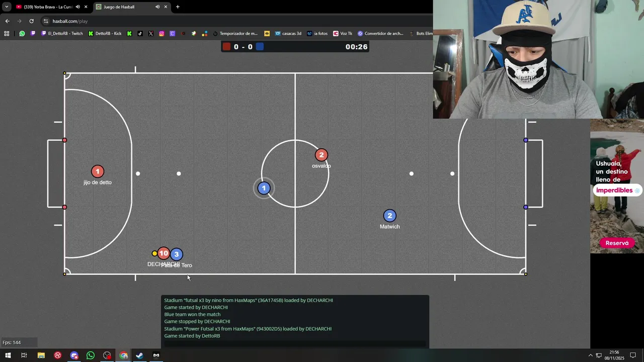Open the WhatsApp bookmark icon

(x=22, y=34)
